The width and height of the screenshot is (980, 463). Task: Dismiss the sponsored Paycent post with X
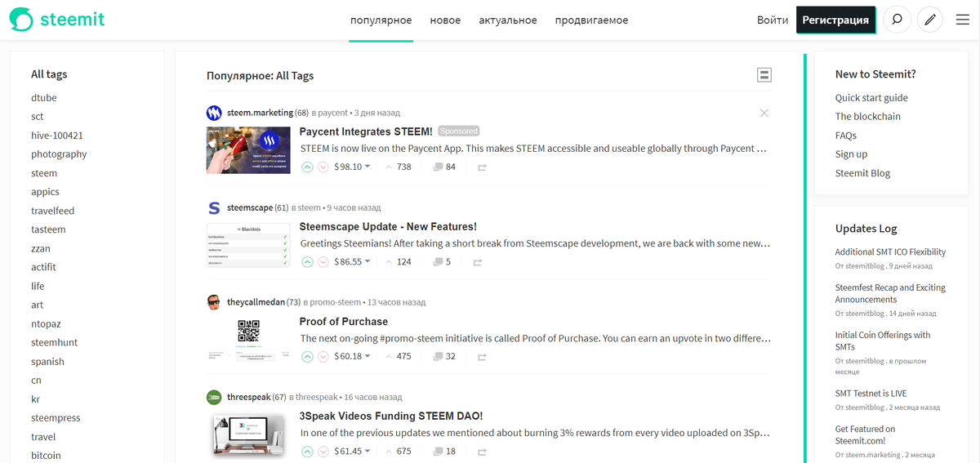pos(764,113)
